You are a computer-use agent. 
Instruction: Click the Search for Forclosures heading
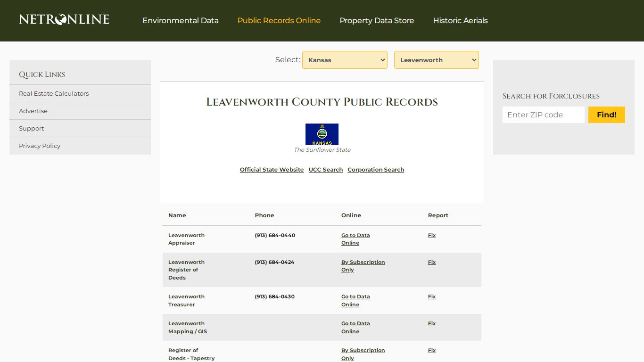tap(551, 96)
